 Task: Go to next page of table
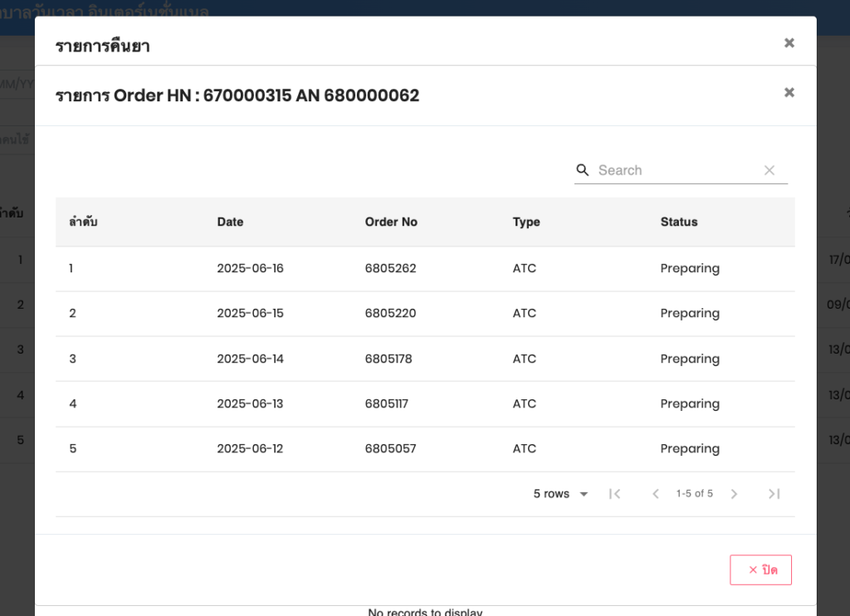coord(734,494)
